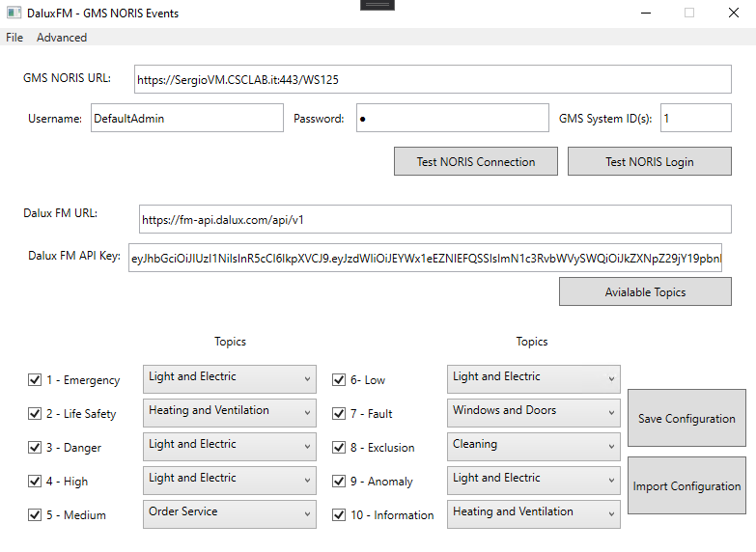Click the Test NORIS Connection button
The height and width of the screenshot is (552, 756).
coord(476,161)
